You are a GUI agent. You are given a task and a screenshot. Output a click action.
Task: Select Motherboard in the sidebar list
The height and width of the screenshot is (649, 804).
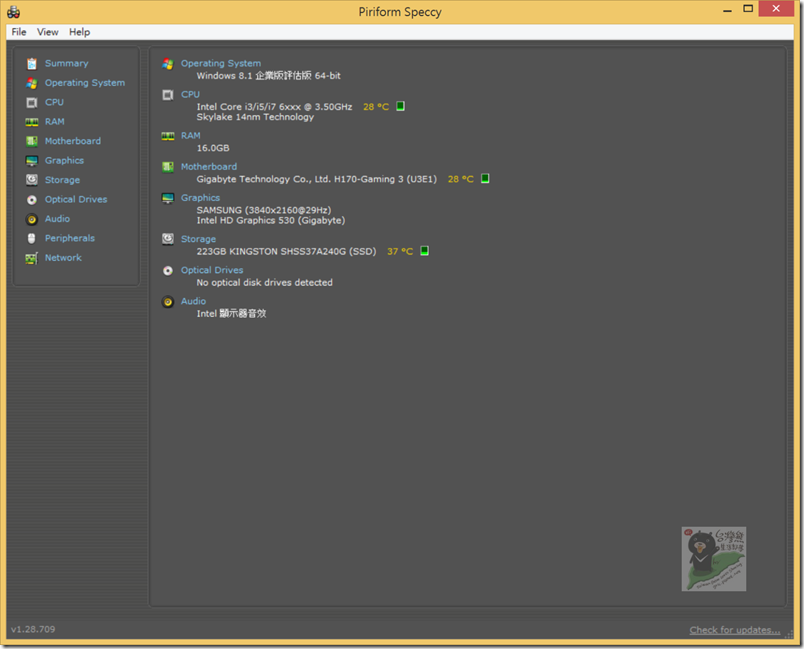(x=73, y=141)
